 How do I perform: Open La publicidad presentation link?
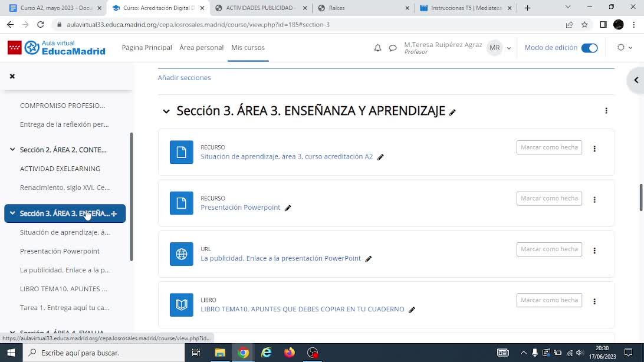point(281,258)
